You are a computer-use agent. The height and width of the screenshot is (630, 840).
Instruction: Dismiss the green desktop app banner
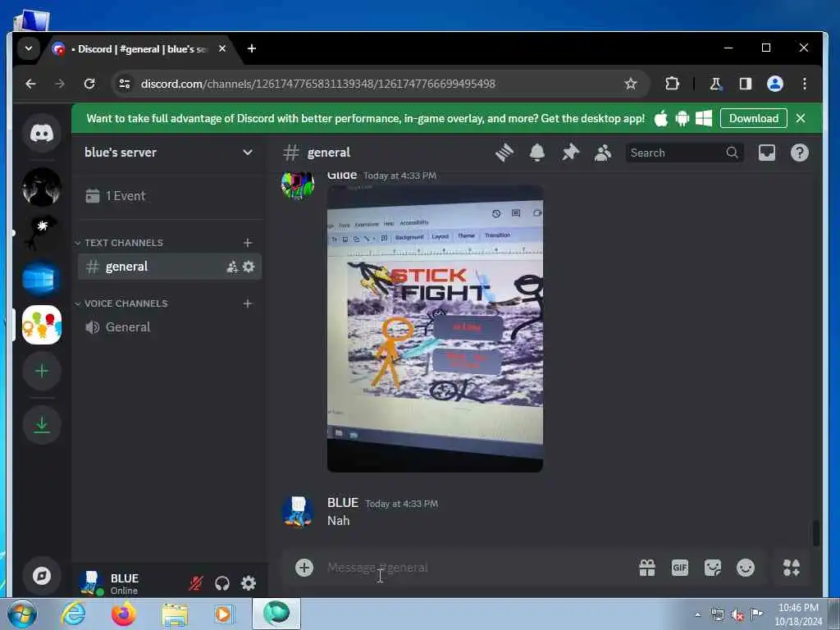point(801,118)
